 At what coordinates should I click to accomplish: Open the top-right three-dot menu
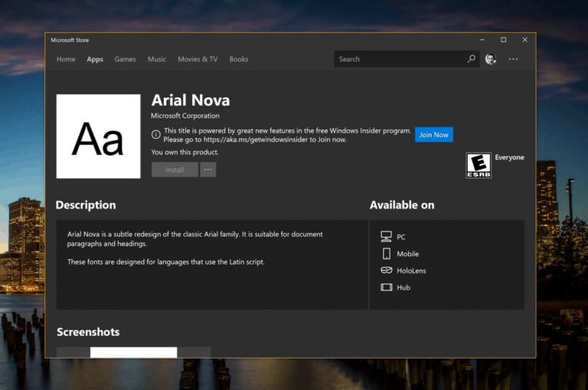point(513,59)
